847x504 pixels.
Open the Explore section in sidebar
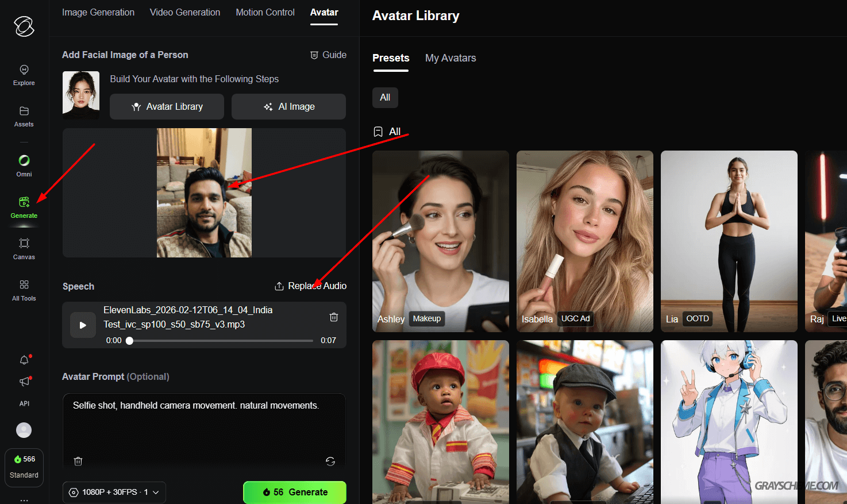point(24,75)
